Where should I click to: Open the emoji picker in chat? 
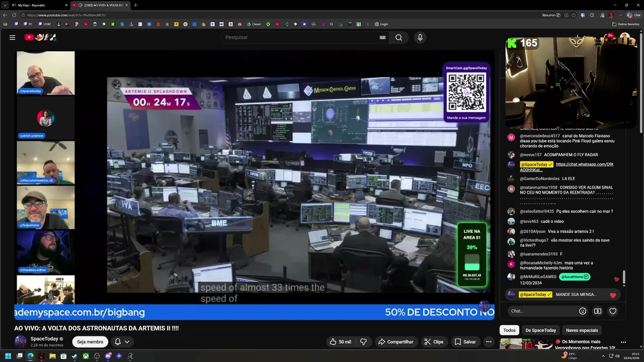[x=583, y=311]
